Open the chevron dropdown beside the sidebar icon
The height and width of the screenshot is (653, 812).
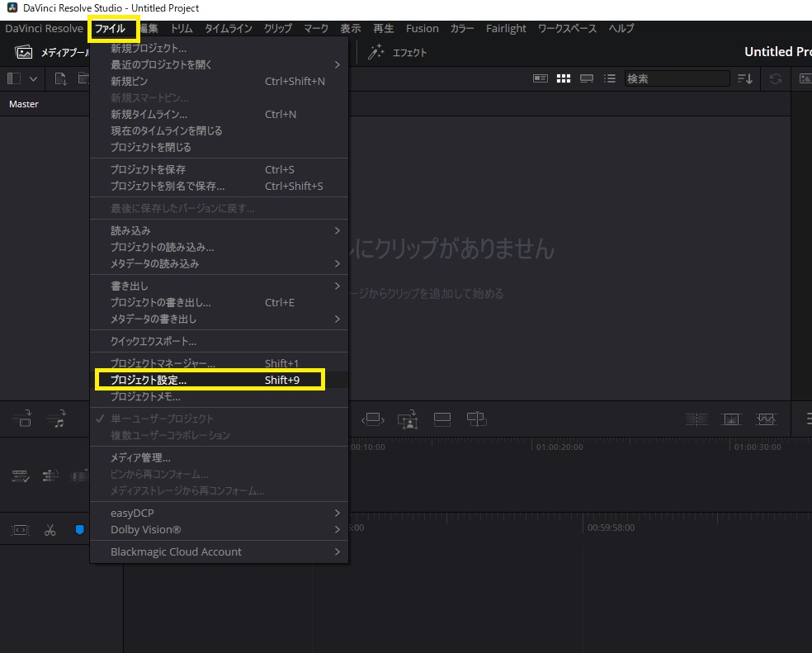[34, 78]
